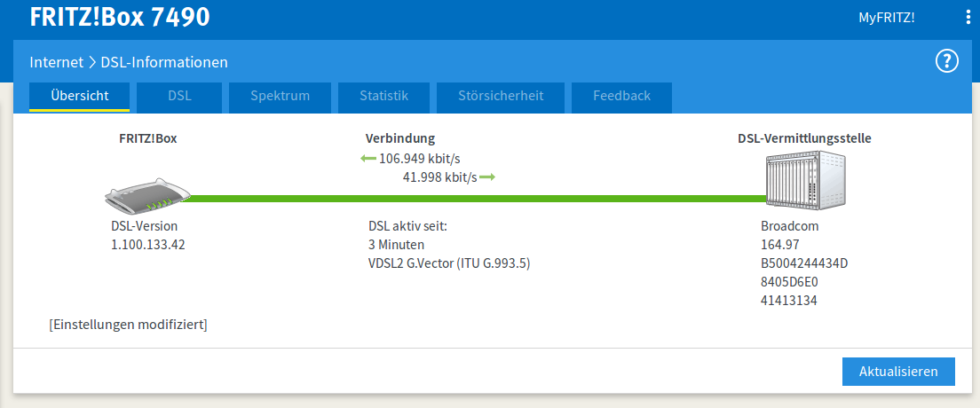Open the DSL tab
Viewport: 980px width, 408px height.
click(179, 96)
